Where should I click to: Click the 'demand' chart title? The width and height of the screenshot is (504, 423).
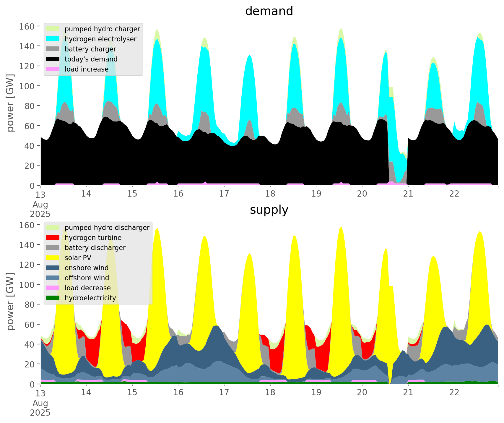(269, 11)
